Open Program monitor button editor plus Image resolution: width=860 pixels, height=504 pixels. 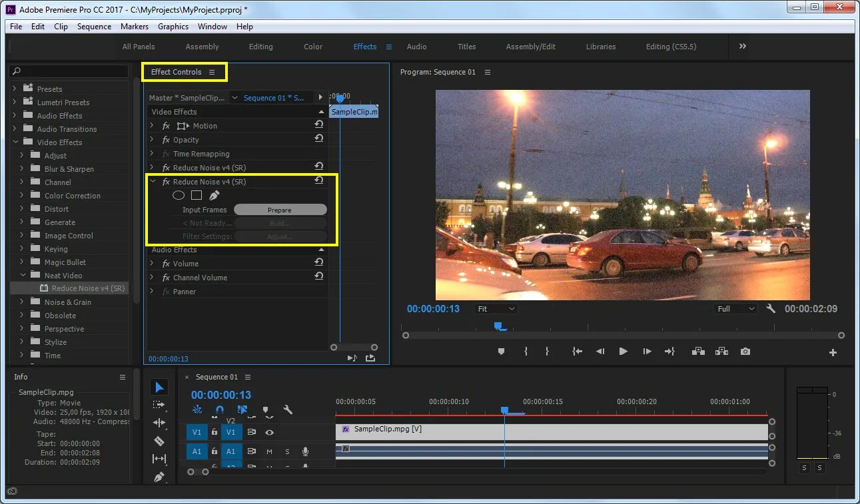point(833,353)
